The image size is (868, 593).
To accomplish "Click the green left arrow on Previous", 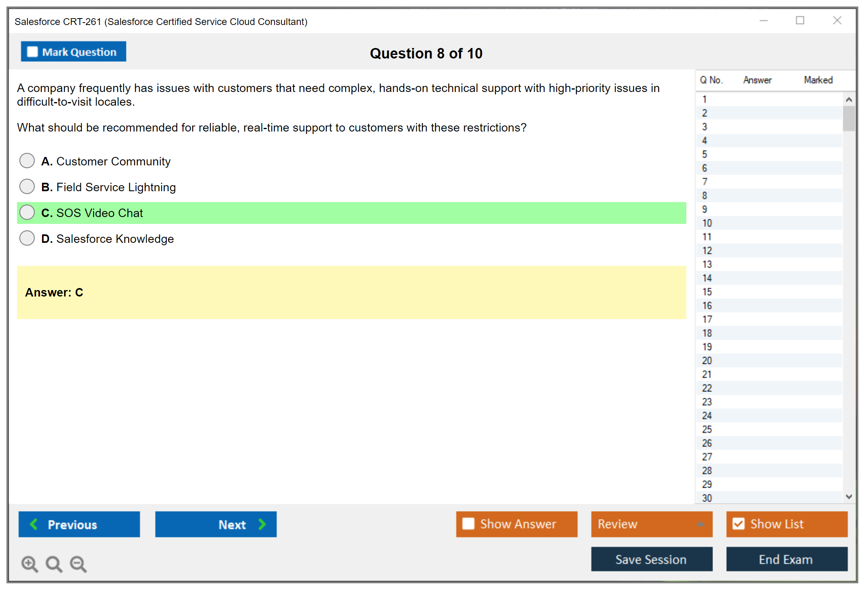I will pyautogui.click(x=34, y=524).
